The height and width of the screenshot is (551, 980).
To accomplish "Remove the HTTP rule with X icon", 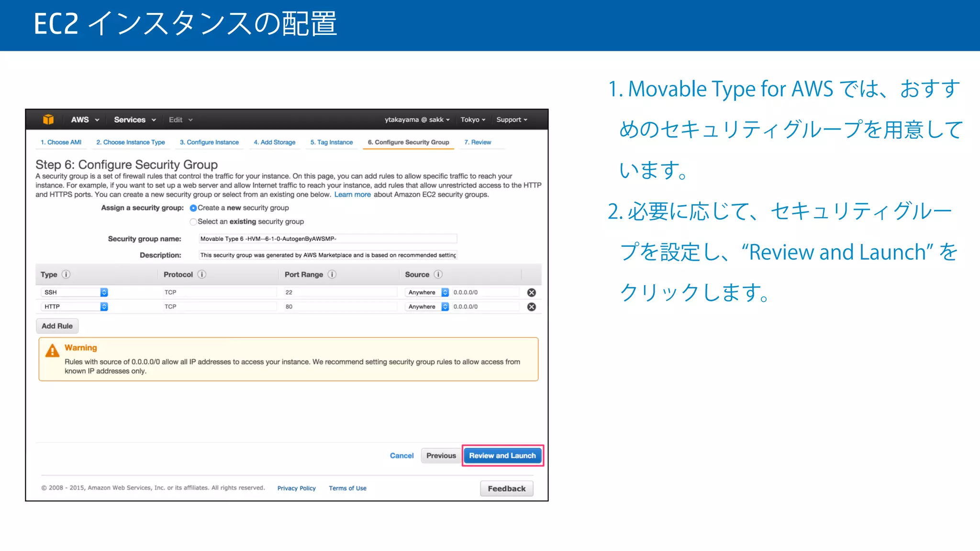I will [x=532, y=307].
